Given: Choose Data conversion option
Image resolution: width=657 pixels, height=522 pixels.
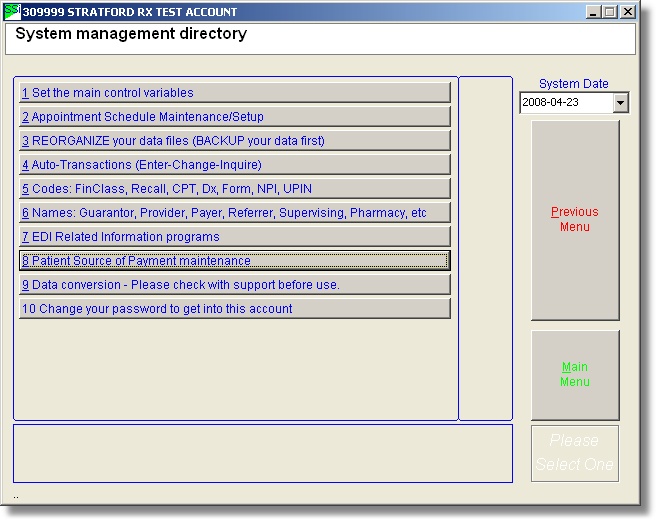Looking at the screenshot, I should [x=235, y=285].
